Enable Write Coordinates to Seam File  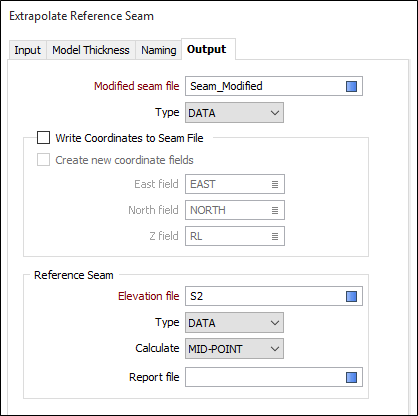[43, 138]
